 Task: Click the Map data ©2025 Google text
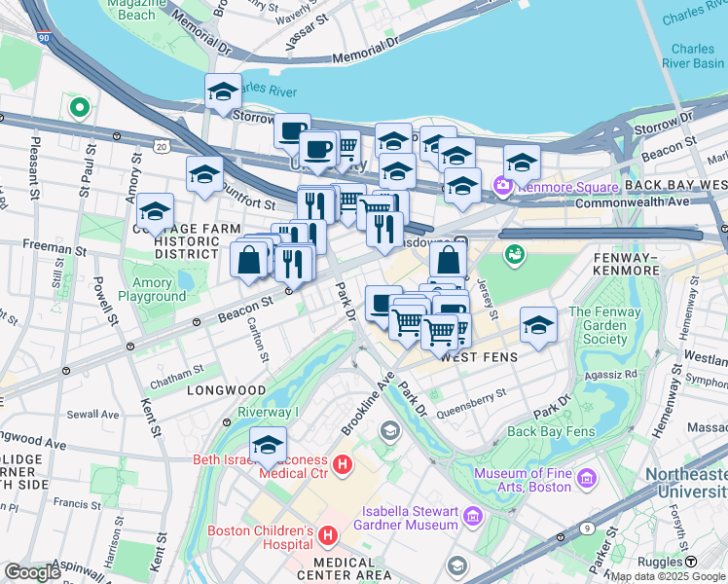point(669,577)
